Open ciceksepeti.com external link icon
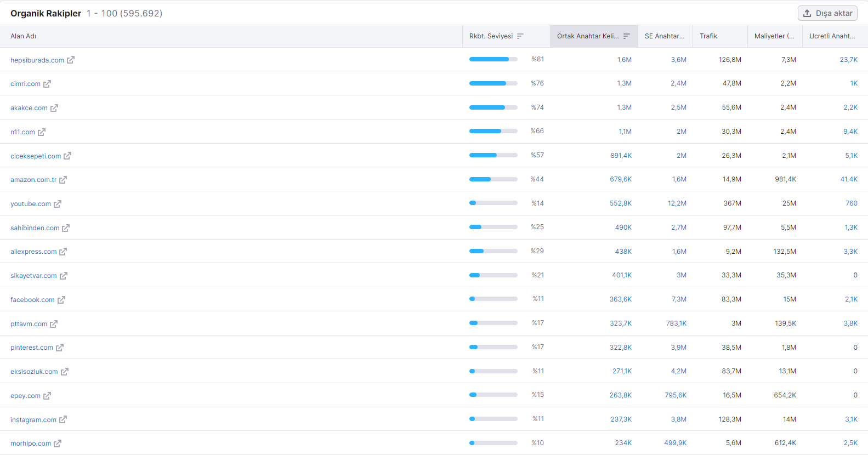The width and height of the screenshot is (868, 455). click(x=67, y=156)
